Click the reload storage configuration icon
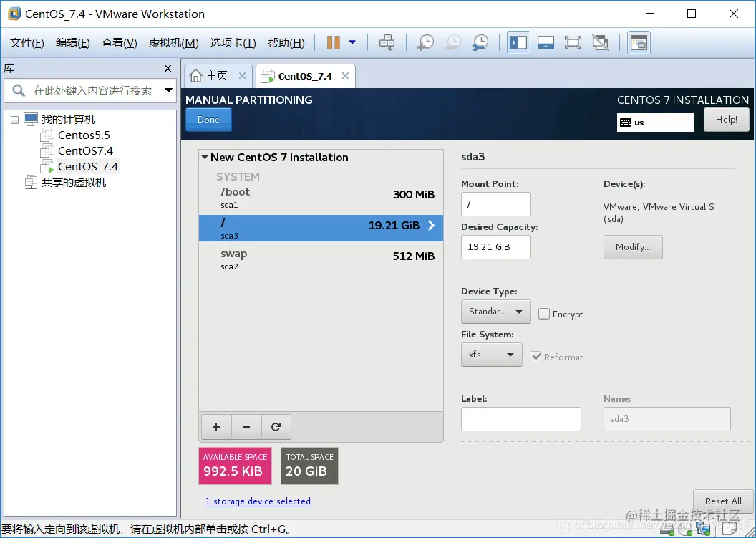756x538 pixels. 276,426
